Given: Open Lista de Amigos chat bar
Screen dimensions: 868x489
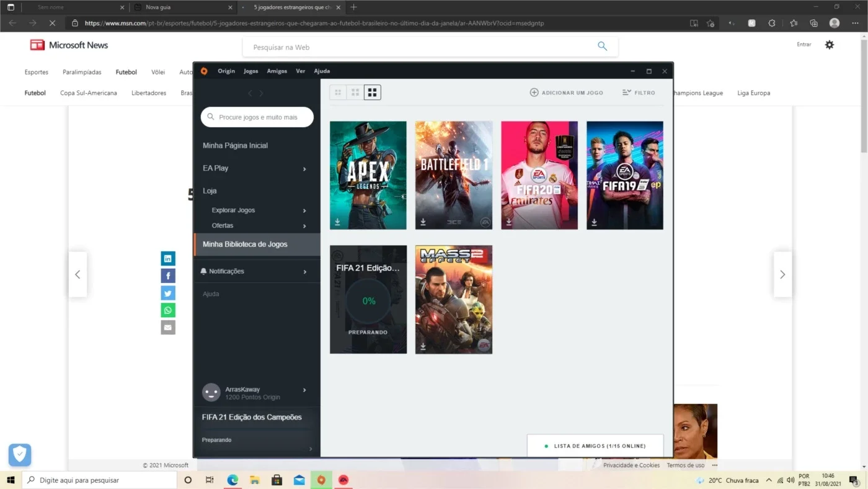Looking at the screenshot, I should click(x=595, y=446).
